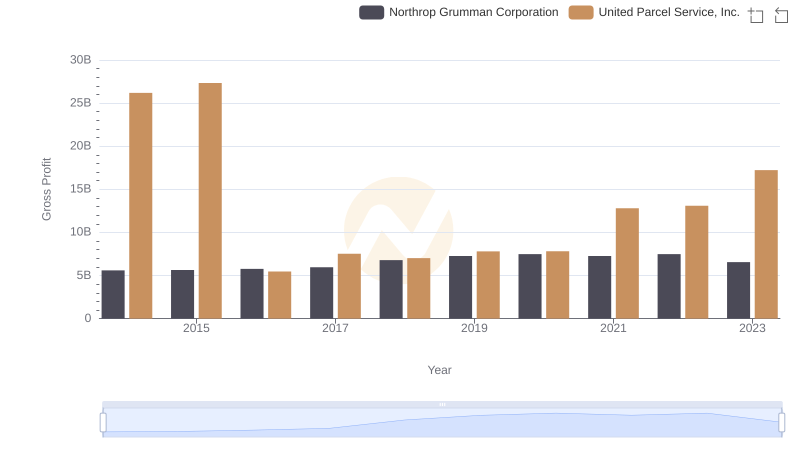Click the right range slider handle
The height and width of the screenshot is (461, 800).
tap(781, 423)
